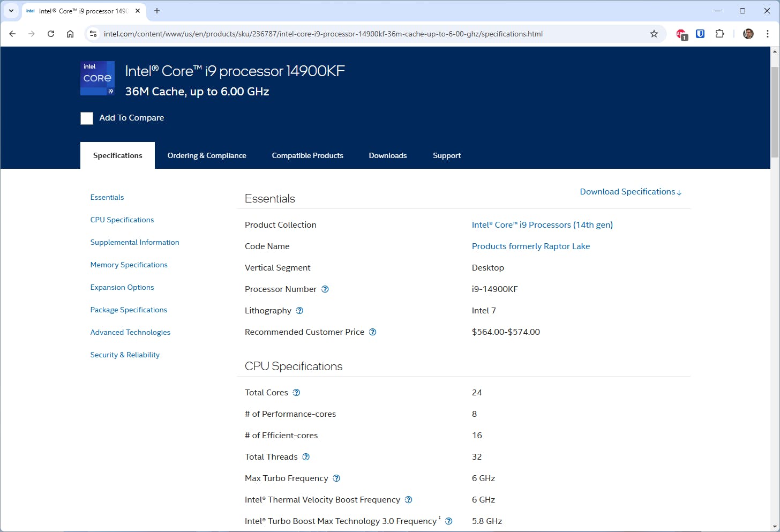Image resolution: width=780 pixels, height=532 pixels.
Task: Go to Memory Specifications section link
Action: click(129, 265)
